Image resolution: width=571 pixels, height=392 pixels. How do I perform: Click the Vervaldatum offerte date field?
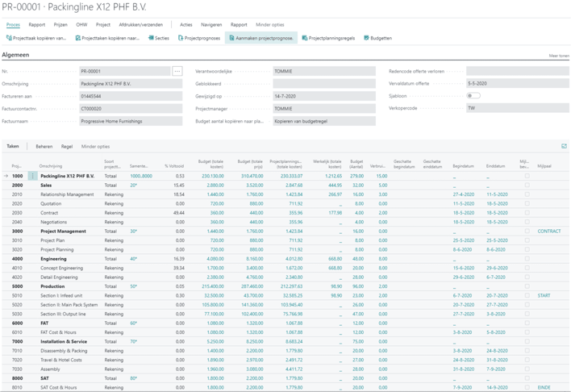tap(518, 83)
